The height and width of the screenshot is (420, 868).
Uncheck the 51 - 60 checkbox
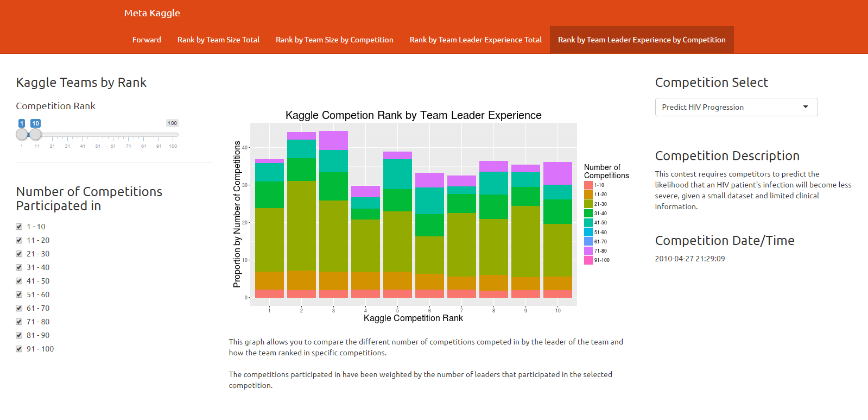pyautogui.click(x=19, y=294)
